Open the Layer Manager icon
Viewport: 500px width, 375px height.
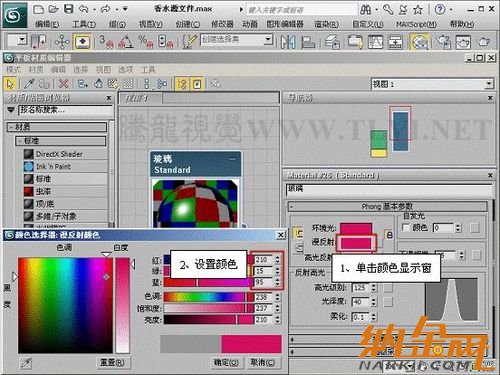[x=332, y=42]
